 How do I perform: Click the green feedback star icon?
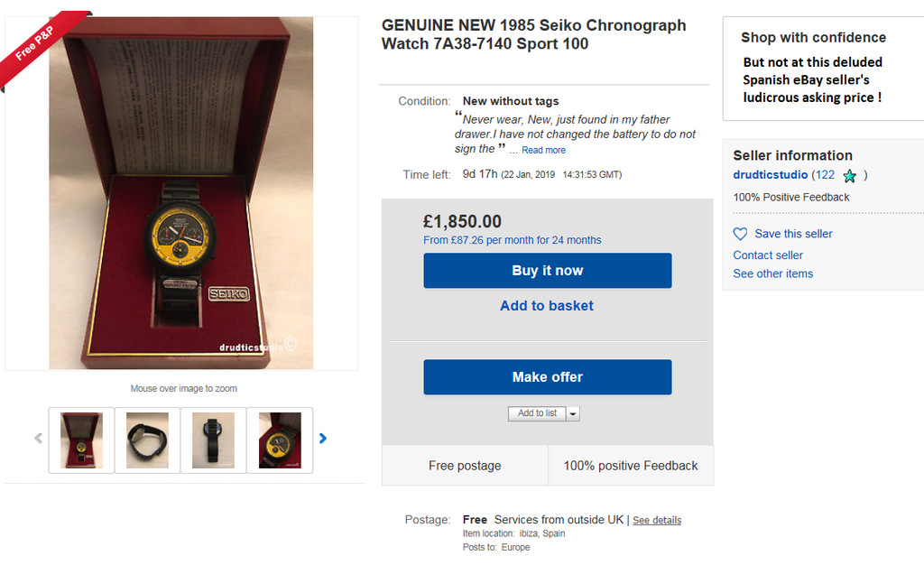849,176
